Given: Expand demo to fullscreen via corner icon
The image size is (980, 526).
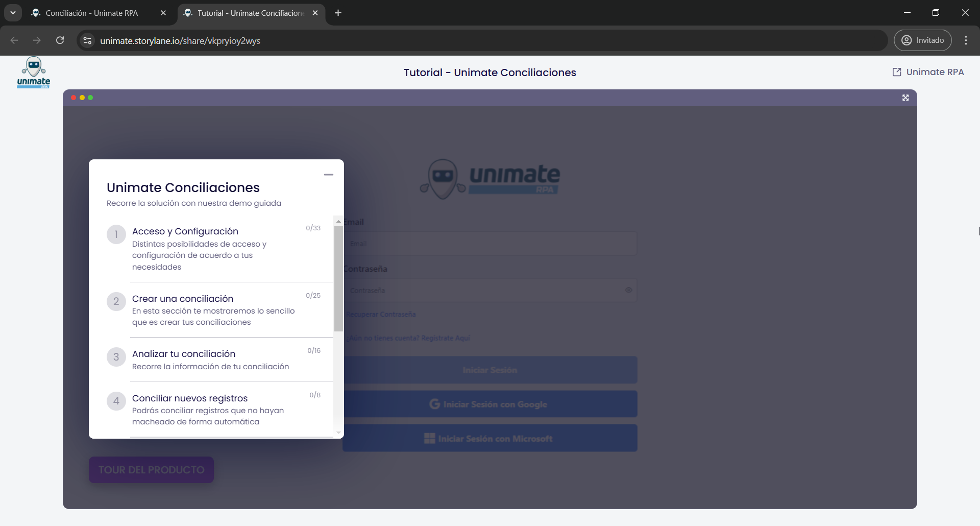Looking at the screenshot, I should tap(905, 98).
